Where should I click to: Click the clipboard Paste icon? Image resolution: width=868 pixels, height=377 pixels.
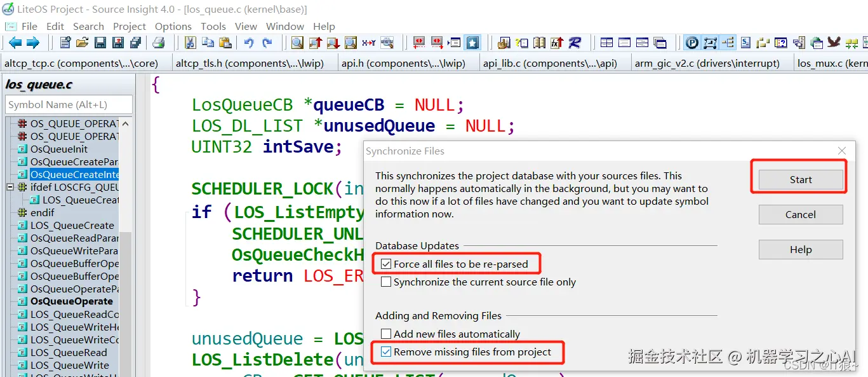click(x=225, y=43)
